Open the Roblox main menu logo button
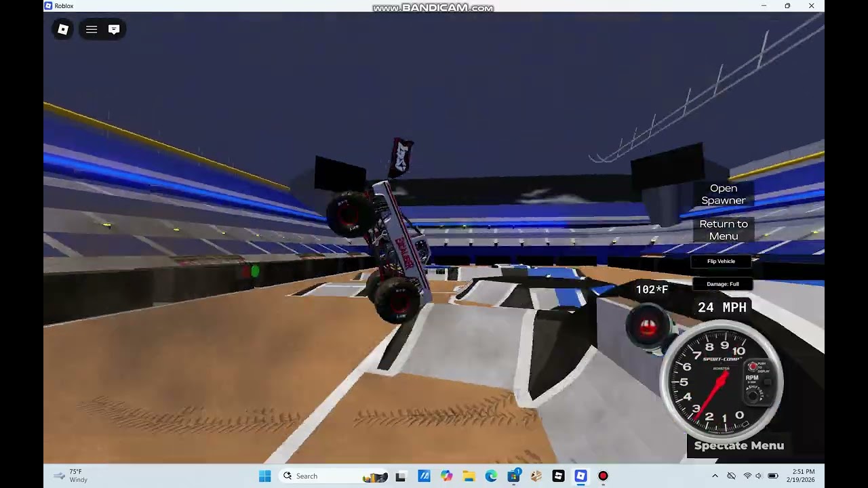 63,29
